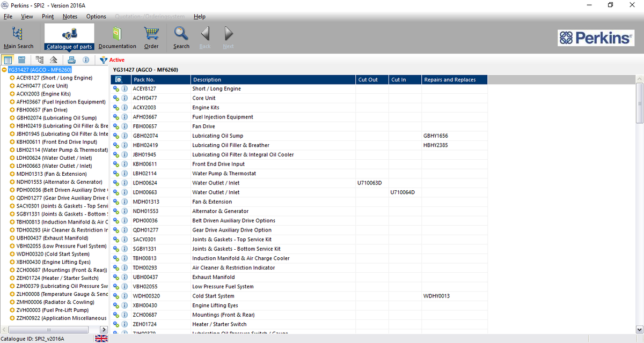Print using the small printer icon
644x343 pixels.
pos(71,59)
